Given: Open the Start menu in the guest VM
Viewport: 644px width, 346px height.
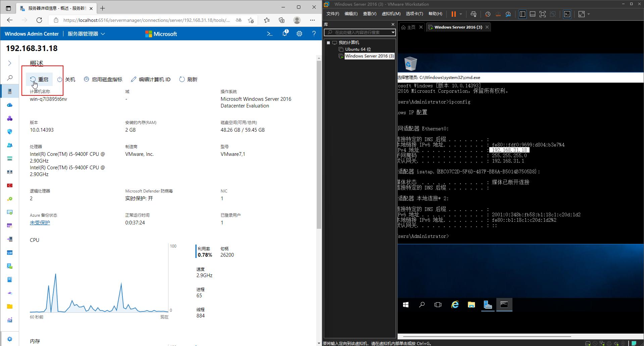Looking at the screenshot, I should [x=405, y=305].
